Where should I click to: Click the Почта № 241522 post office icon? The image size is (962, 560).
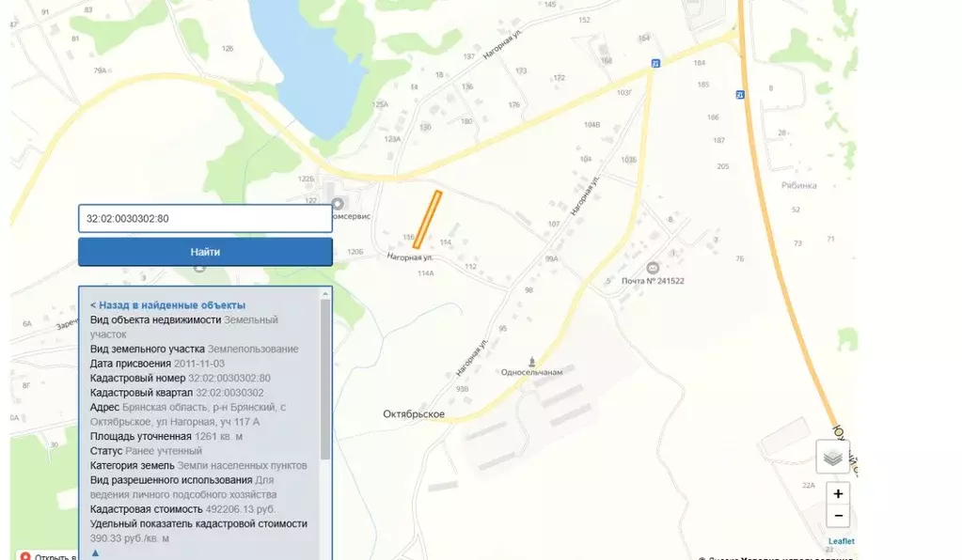[653, 268]
